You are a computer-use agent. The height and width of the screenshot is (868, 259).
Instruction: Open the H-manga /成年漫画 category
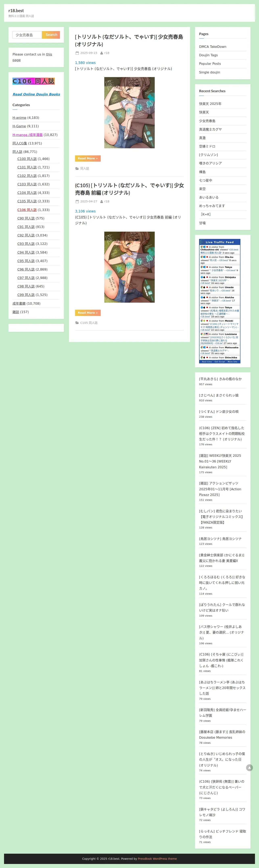[x=27, y=135]
